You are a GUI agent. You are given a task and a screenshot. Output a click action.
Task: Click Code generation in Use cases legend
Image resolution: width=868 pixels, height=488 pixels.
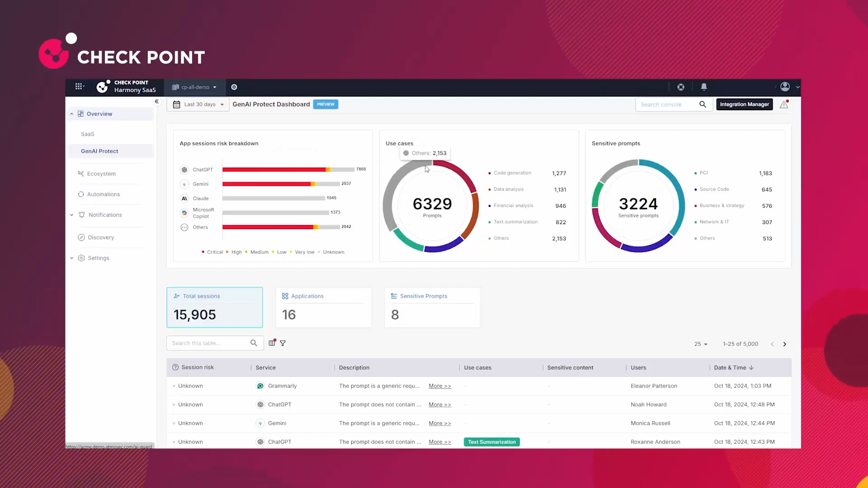(x=512, y=173)
